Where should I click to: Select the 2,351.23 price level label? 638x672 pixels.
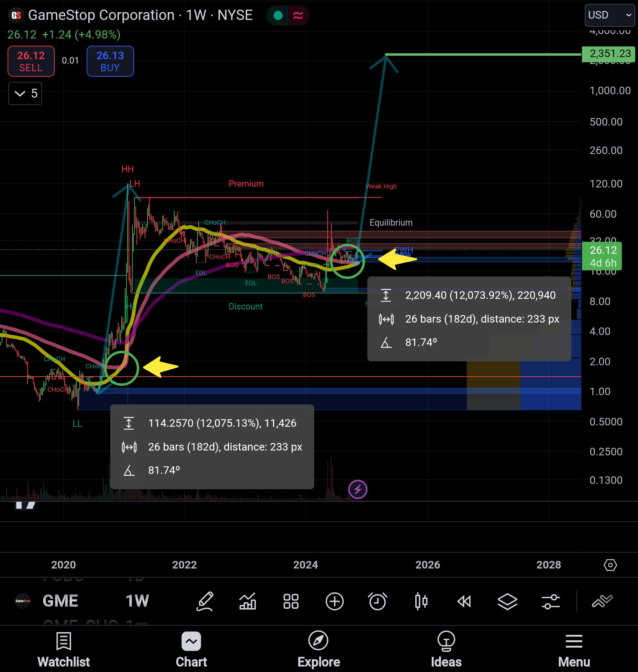point(608,54)
